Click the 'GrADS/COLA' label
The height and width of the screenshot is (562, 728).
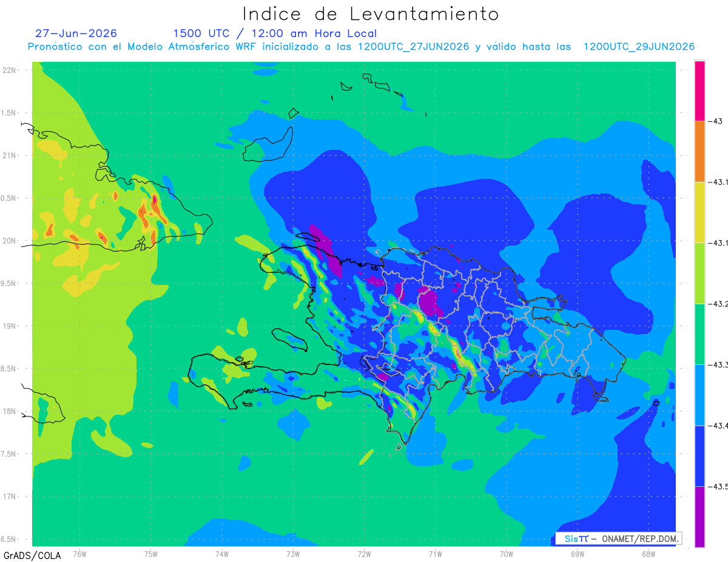click(x=32, y=555)
